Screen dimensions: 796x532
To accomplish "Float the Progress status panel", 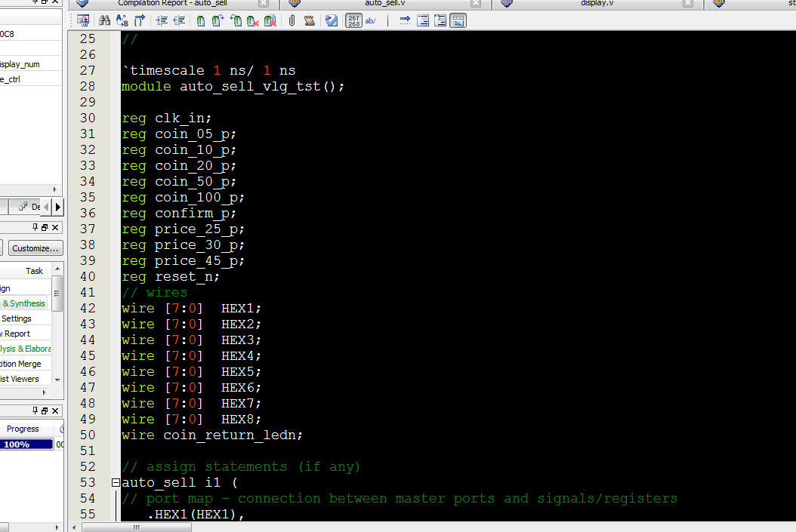I will click(x=45, y=411).
